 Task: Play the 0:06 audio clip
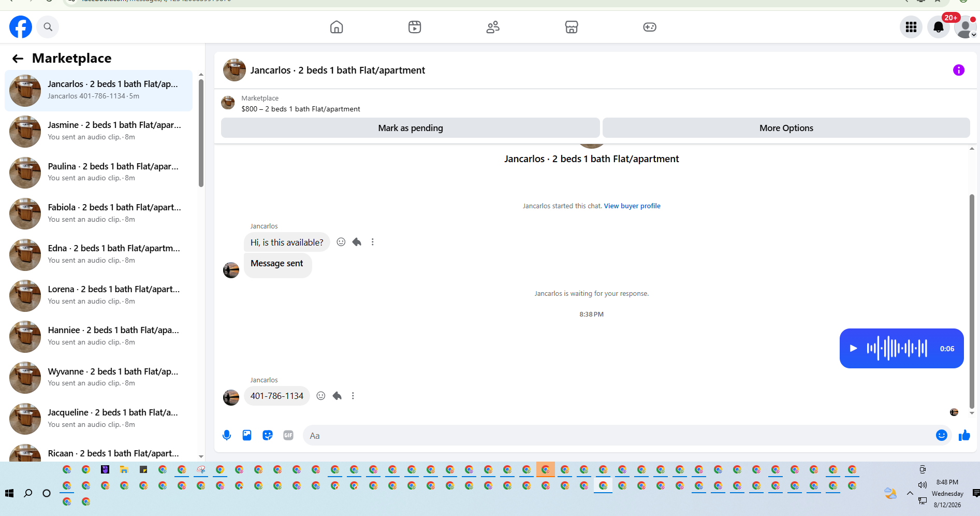pos(854,349)
